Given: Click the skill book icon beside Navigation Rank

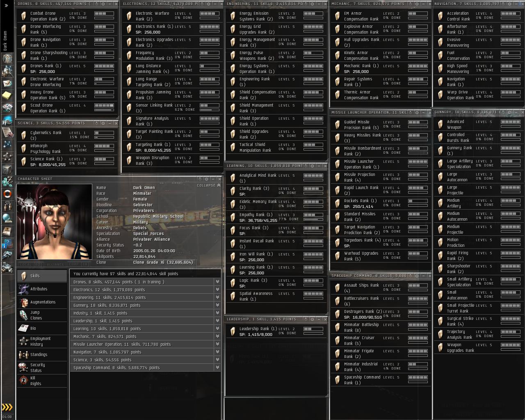Looking at the screenshot, I should pos(441,82).
